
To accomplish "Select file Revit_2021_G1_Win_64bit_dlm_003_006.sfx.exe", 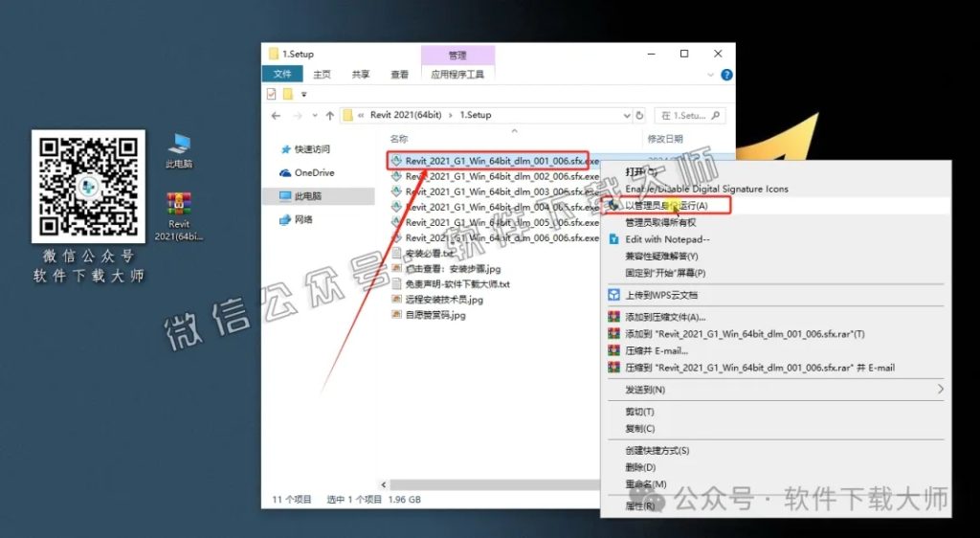I will click(x=495, y=191).
